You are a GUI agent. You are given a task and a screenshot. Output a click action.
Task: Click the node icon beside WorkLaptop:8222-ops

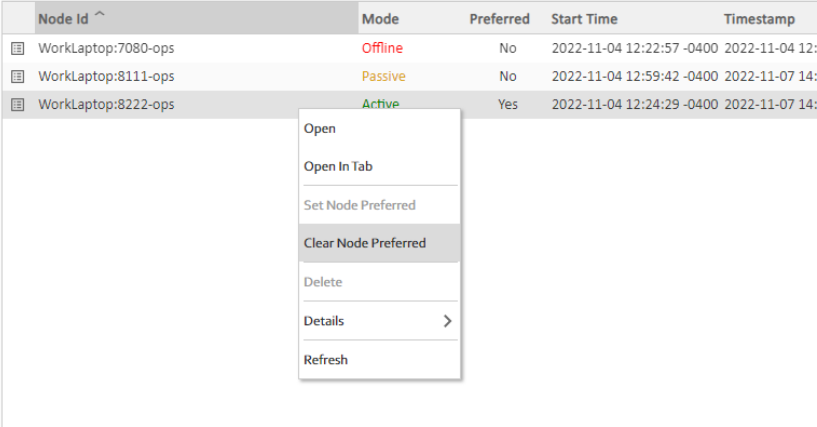17,104
